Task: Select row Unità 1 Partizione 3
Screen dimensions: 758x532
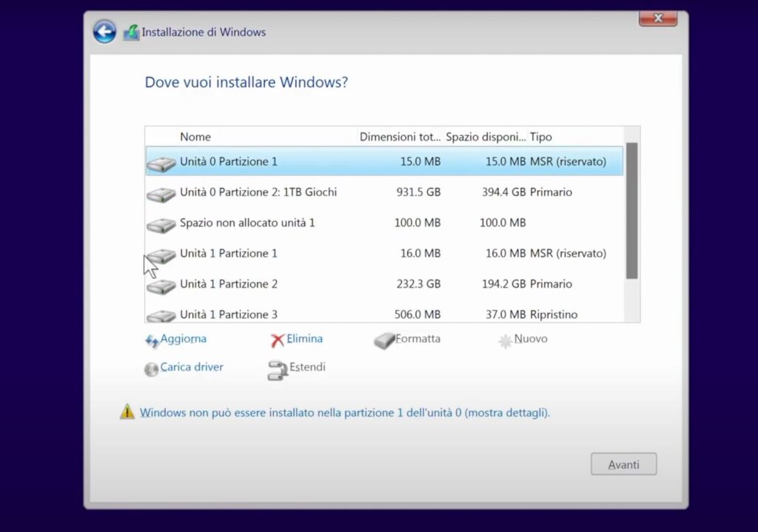Action: coord(384,313)
